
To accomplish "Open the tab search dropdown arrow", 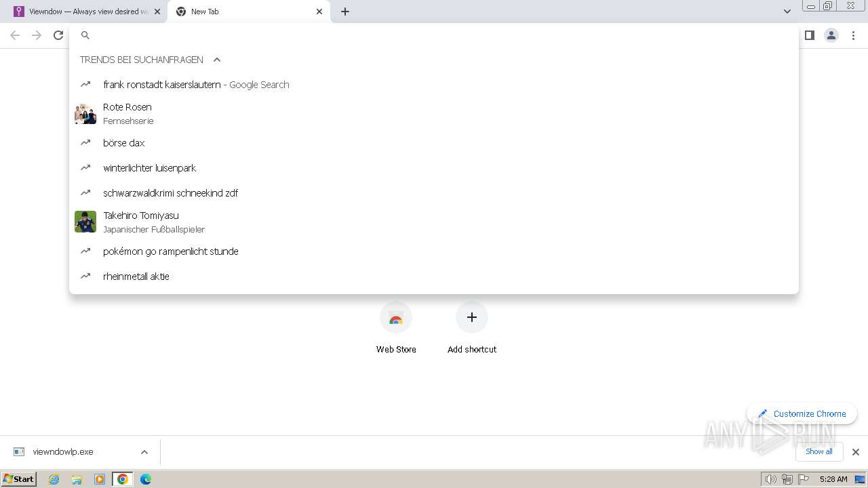I will coord(787,12).
